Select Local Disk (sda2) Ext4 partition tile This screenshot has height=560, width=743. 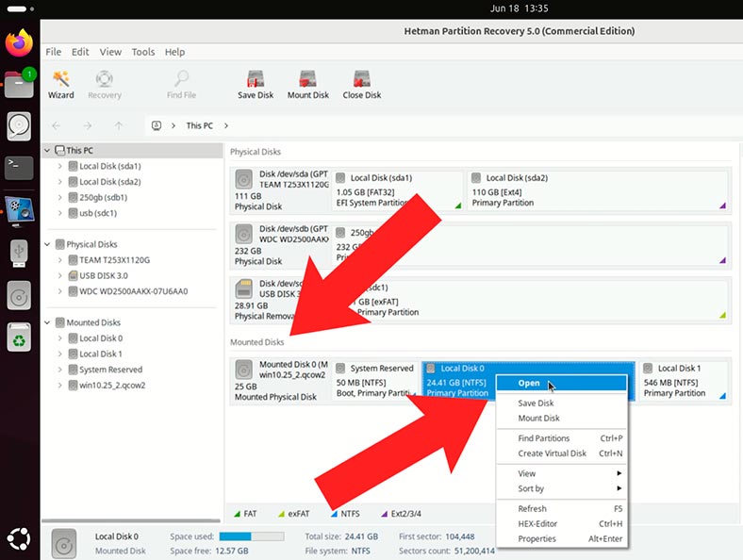598,190
